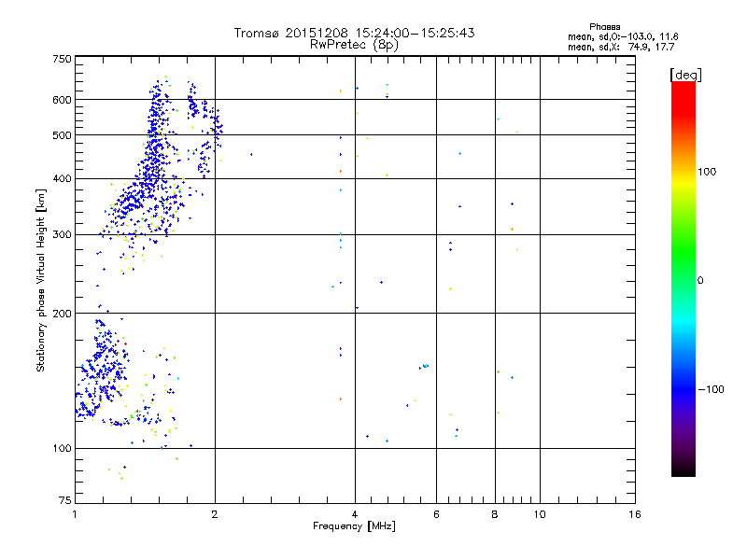Screen dimensions: 747x560
Task: Click the 300 height axis tick label
Action: click(x=62, y=235)
